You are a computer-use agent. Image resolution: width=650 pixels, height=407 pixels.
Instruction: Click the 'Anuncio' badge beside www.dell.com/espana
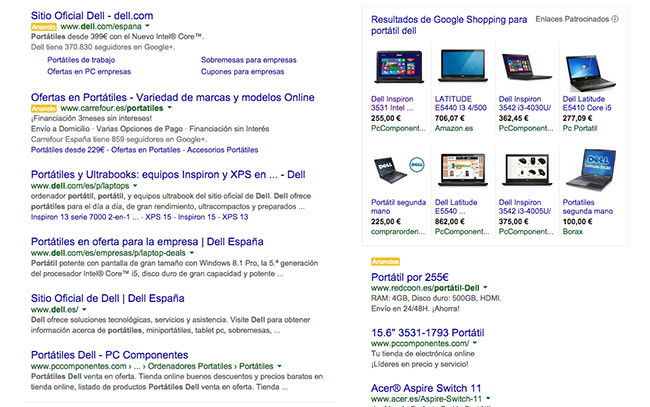pos(44,27)
